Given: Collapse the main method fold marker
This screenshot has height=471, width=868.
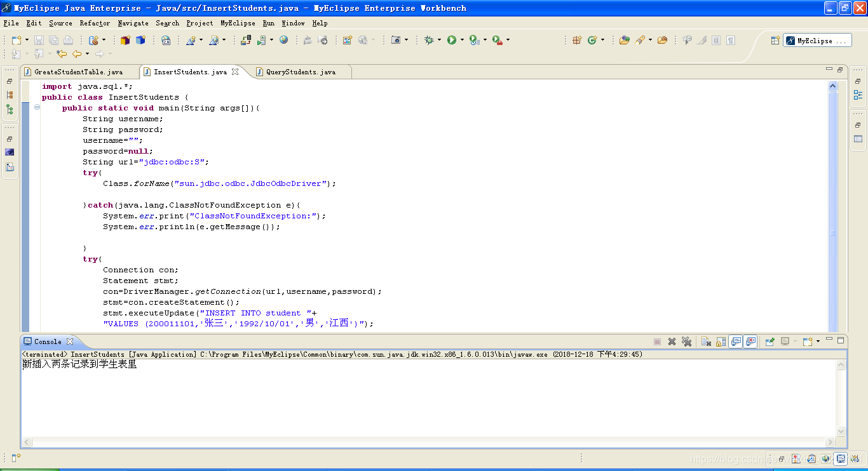Looking at the screenshot, I should [x=37, y=107].
